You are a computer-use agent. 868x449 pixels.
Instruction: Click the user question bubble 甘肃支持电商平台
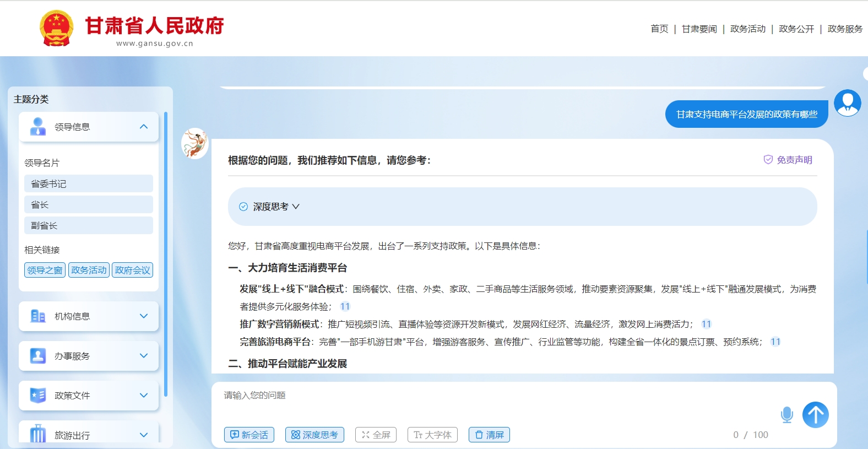(747, 114)
